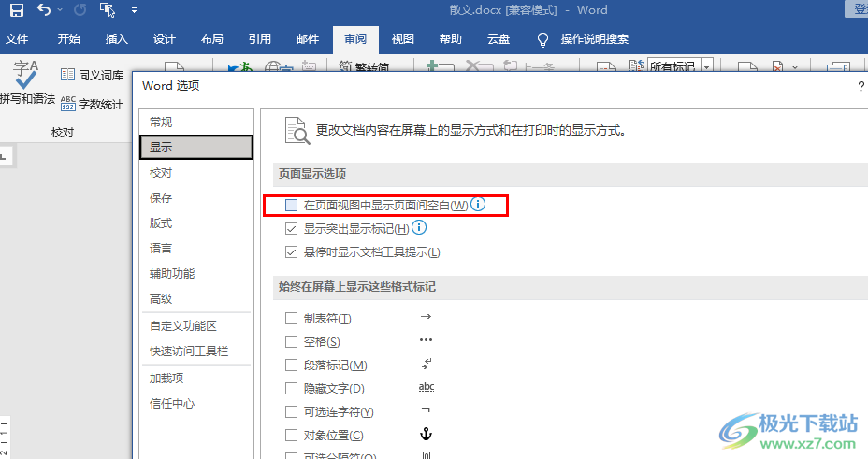Screen dimensions: 868x459
Task: Switch to the 视图 tab
Action: coord(402,38)
